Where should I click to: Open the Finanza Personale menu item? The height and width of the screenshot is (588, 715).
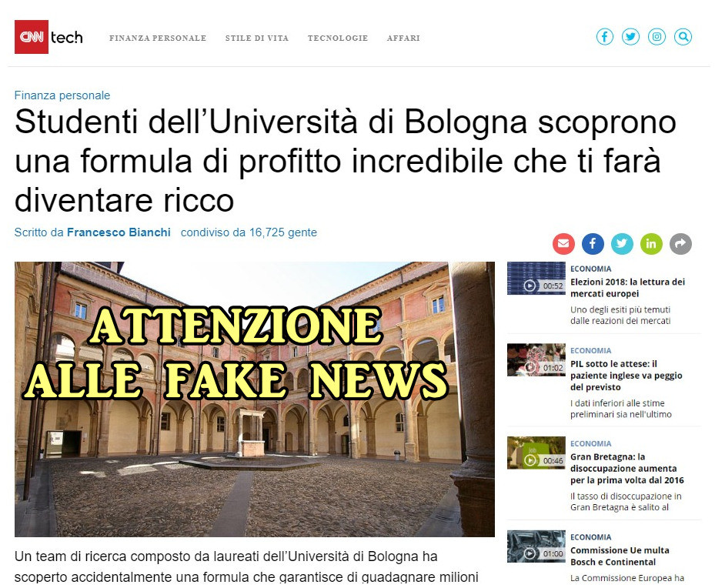158,38
